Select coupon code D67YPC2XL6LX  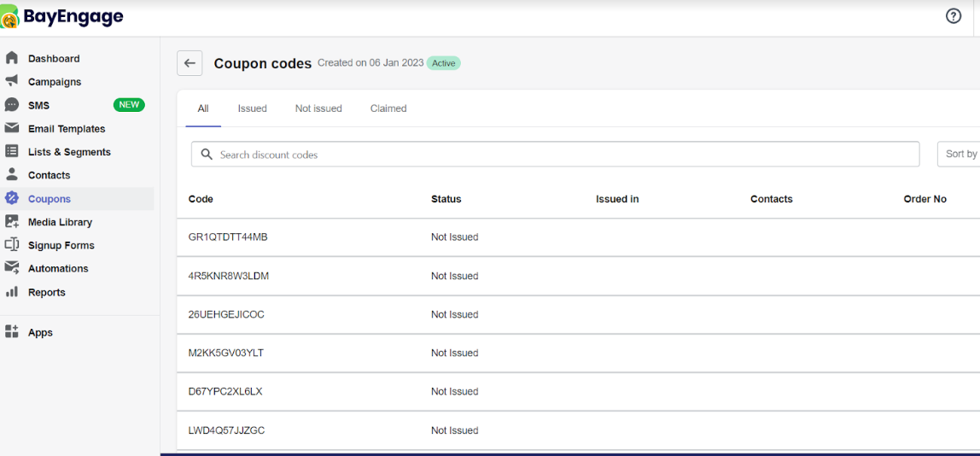click(x=225, y=392)
